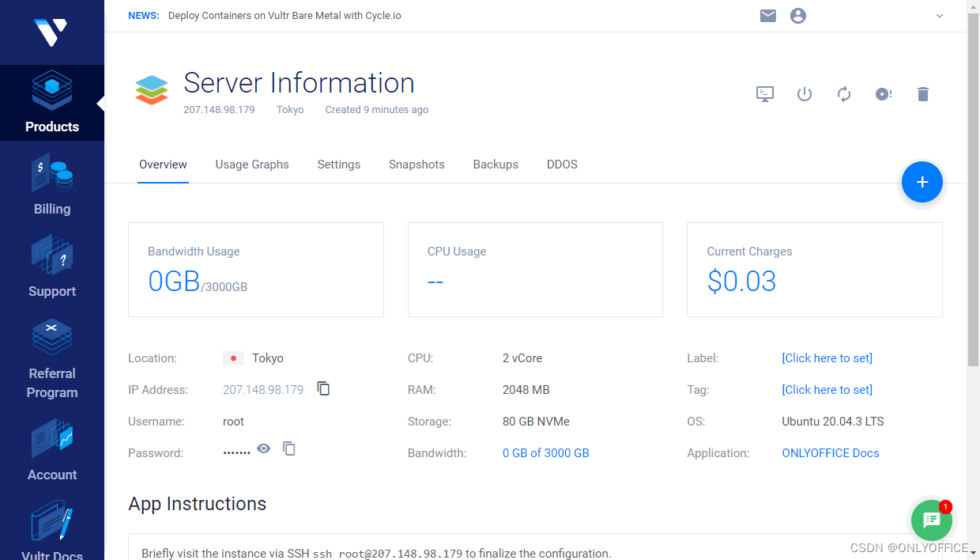Image resolution: width=980 pixels, height=560 pixels.
Task: Click the 'root' username value
Action: 234,422
